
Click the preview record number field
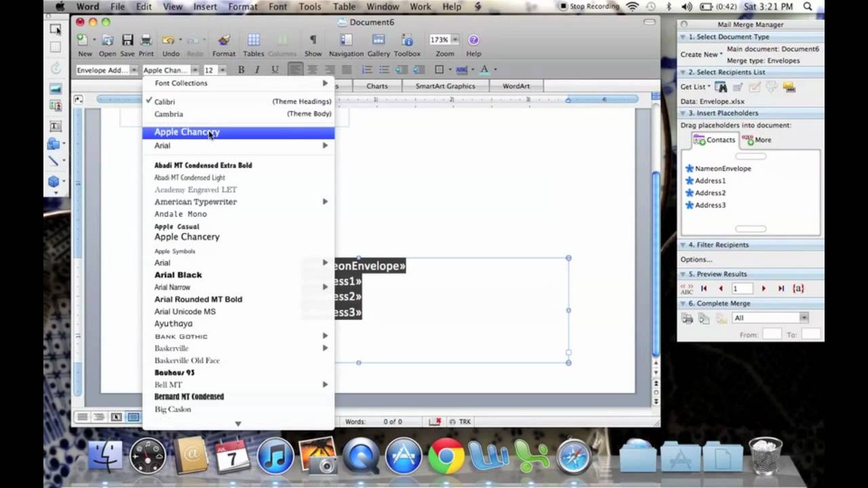point(742,289)
